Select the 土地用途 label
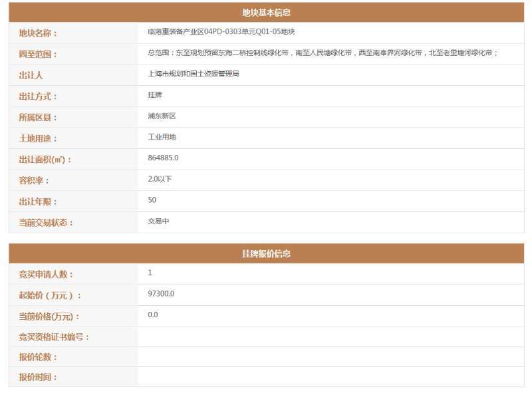The image size is (532, 393). click(38, 138)
